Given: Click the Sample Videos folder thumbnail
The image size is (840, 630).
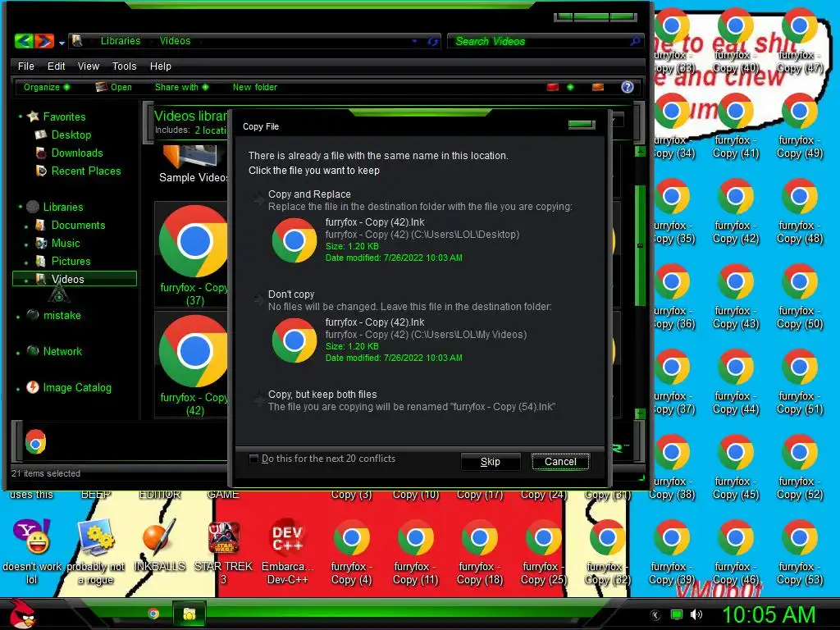Looking at the screenshot, I should (192, 164).
